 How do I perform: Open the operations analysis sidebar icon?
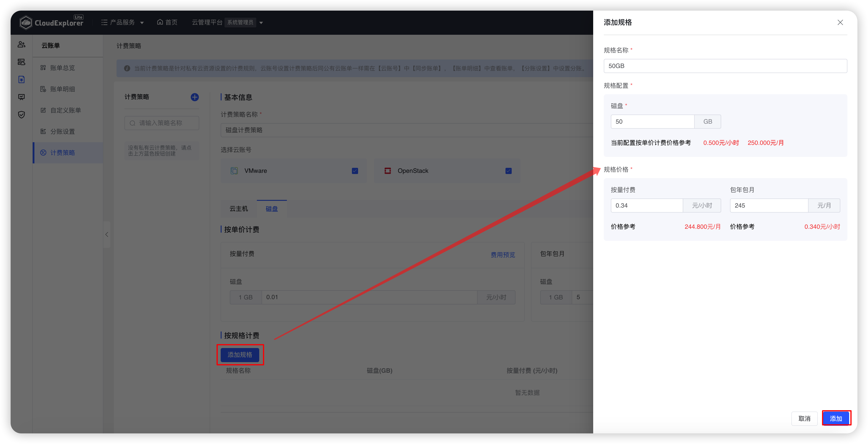click(x=21, y=97)
